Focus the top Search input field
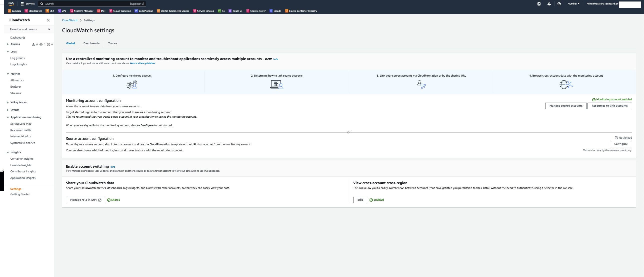 92,4
